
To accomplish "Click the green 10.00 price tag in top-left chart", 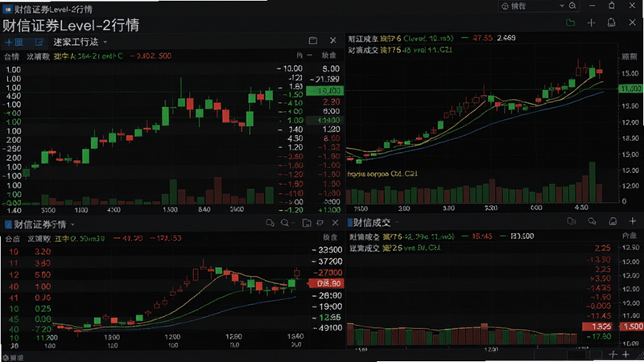I will coord(325,91).
